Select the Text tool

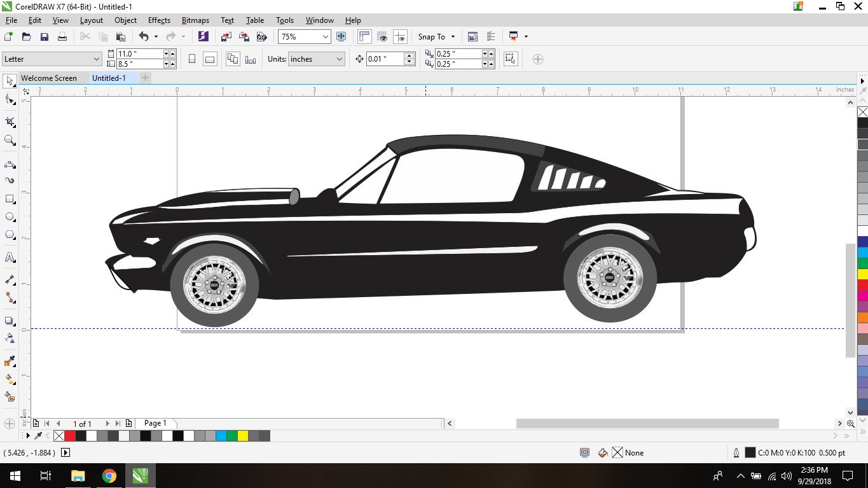[10, 258]
